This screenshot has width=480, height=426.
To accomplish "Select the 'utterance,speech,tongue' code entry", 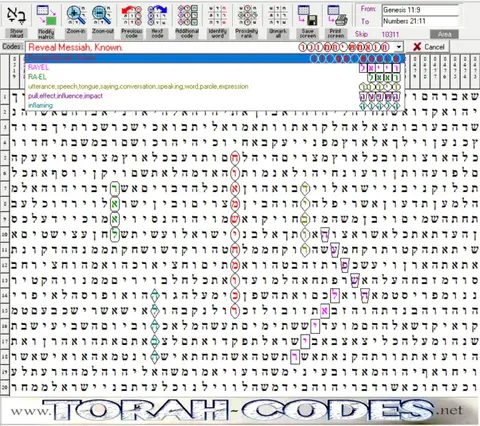I will tap(215, 87).
